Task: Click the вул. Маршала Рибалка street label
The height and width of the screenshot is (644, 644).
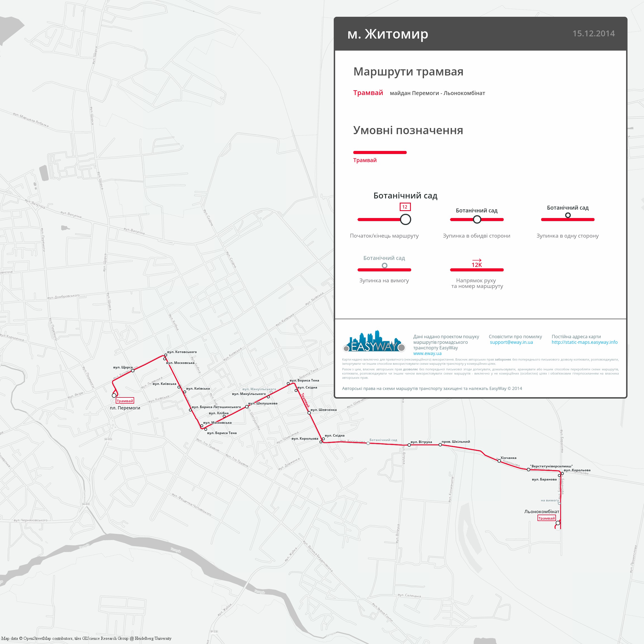Action: click(31, 120)
